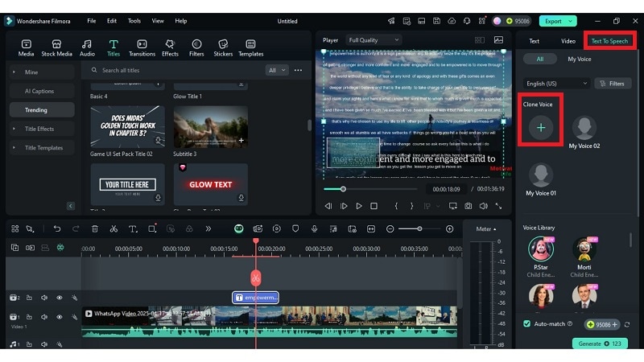Play the video preview
Screen dimensions: 644x362
coord(358,206)
